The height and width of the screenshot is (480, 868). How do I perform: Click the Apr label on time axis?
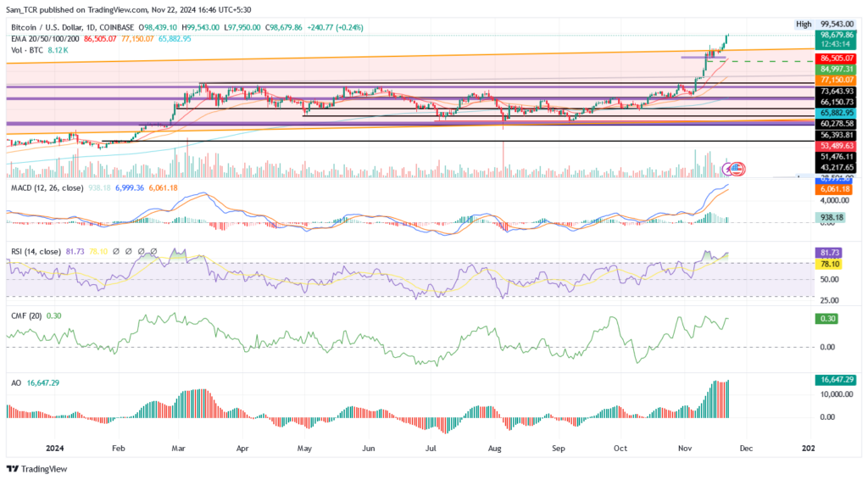pyautogui.click(x=242, y=448)
